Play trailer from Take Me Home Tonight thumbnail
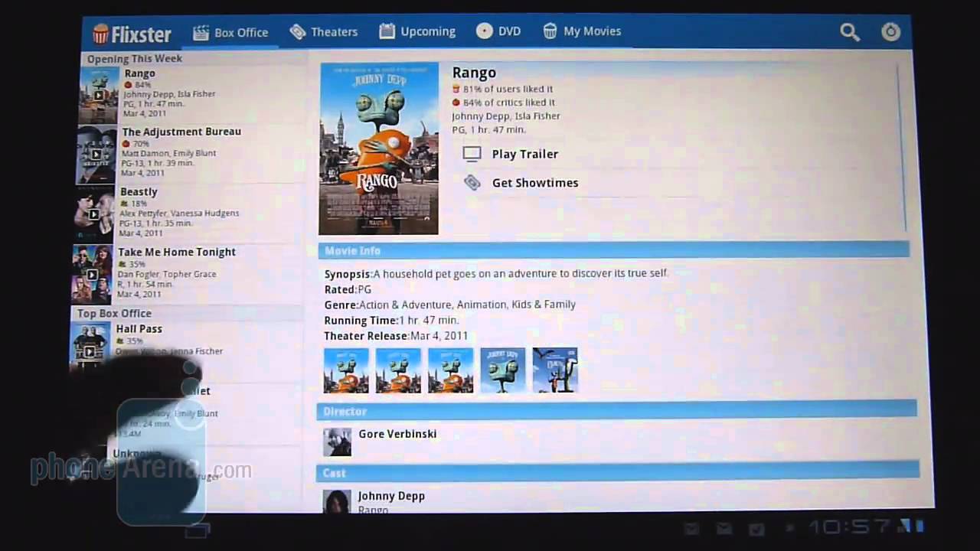 (92, 275)
